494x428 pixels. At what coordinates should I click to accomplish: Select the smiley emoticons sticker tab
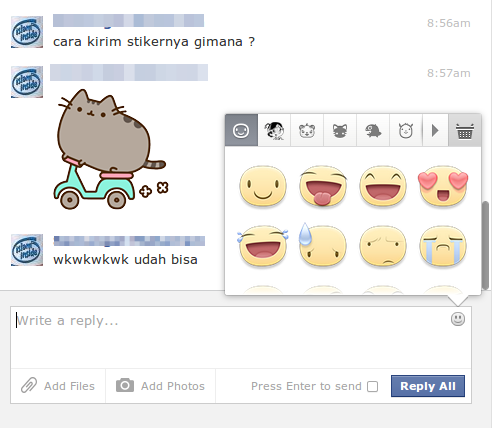pos(241,130)
